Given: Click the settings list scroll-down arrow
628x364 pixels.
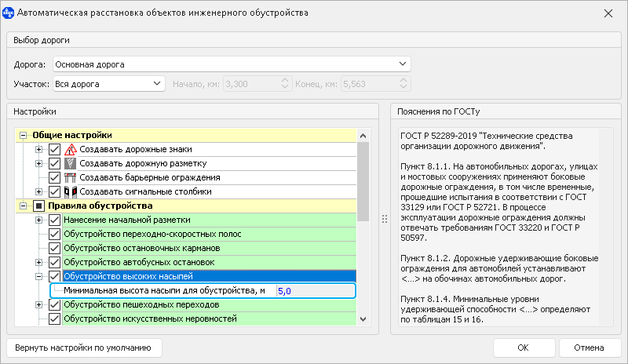Looking at the screenshot, I should 363,319.
